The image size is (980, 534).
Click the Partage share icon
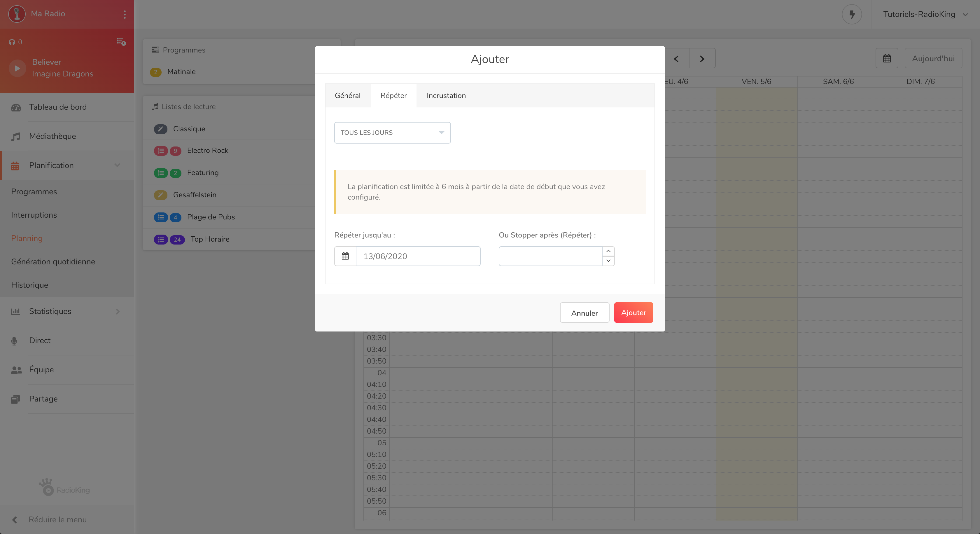pos(15,399)
